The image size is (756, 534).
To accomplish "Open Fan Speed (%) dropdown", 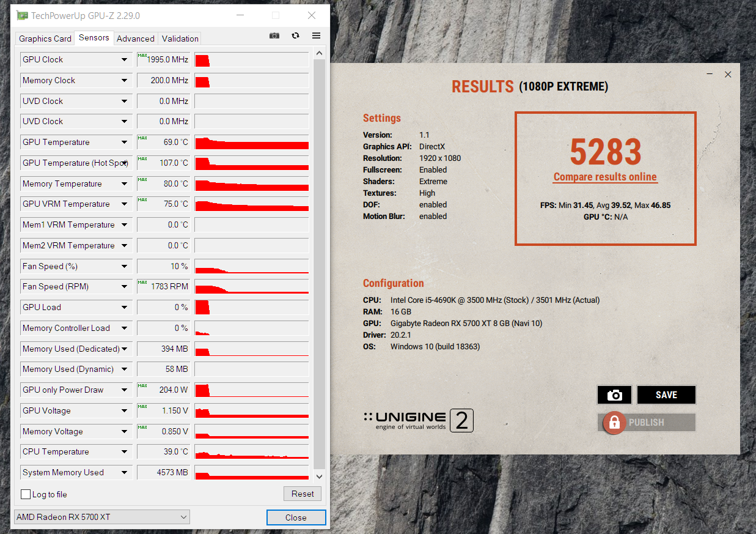I will (125, 266).
